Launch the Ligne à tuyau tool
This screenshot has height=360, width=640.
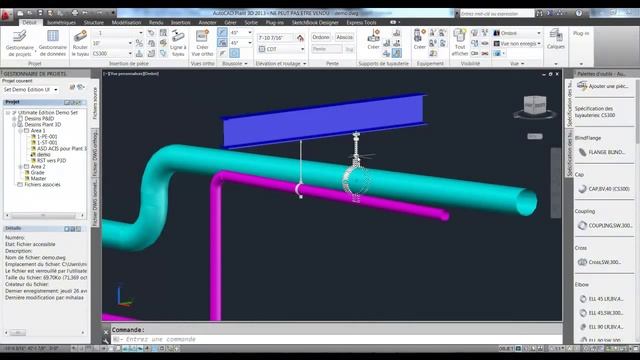coord(178,43)
